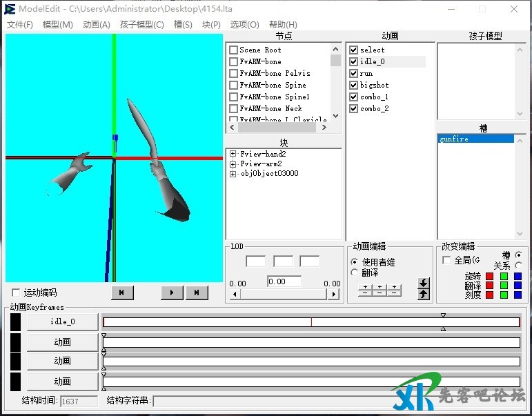
Task: Click the move animation down arrow icon
Action: 424,283
